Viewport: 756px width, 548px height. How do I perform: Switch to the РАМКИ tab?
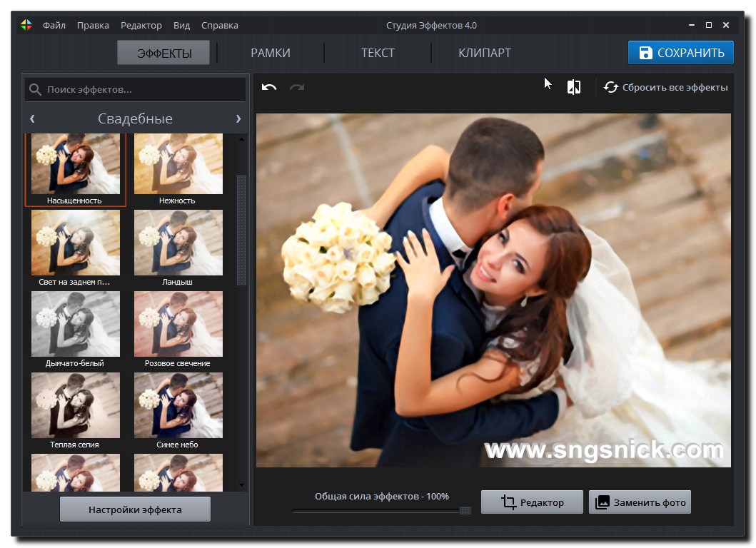tap(271, 53)
